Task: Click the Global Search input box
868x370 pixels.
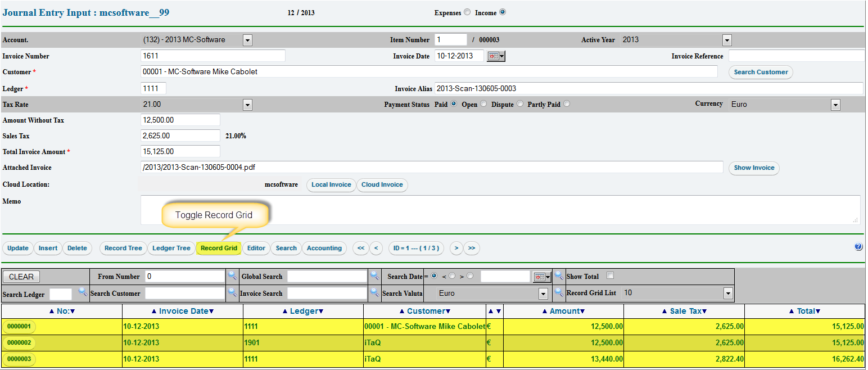Action: (x=327, y=276)
